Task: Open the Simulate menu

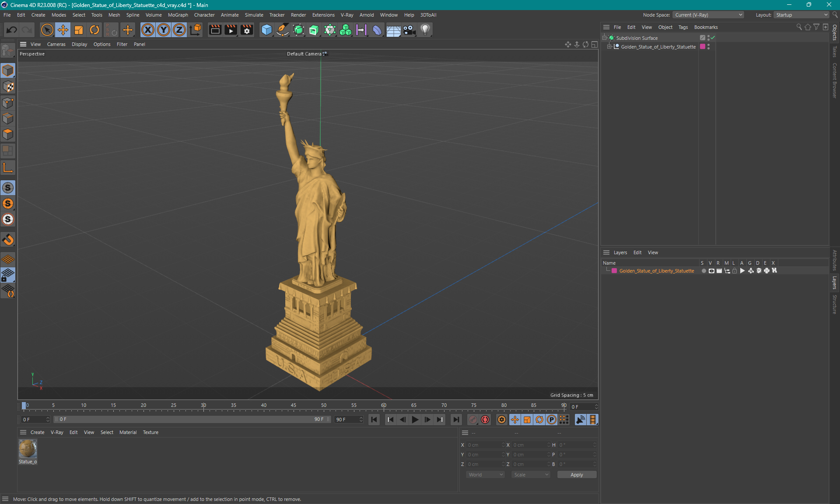Action: tap(254, 15)
